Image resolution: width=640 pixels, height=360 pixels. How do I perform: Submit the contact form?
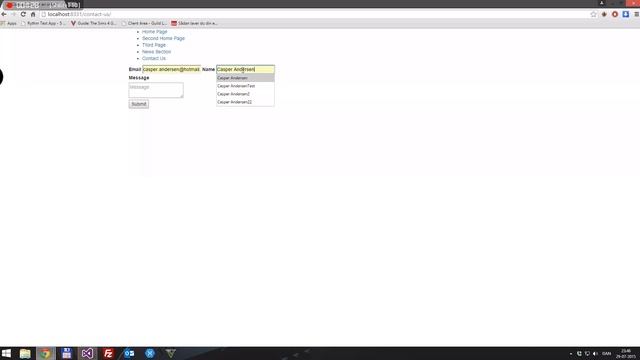(x=139, y=104)
